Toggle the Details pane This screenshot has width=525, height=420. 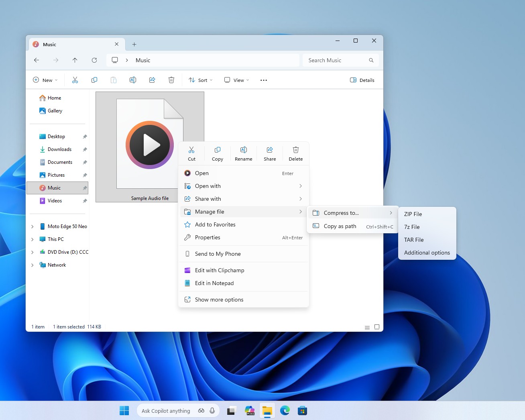[362, 80]
